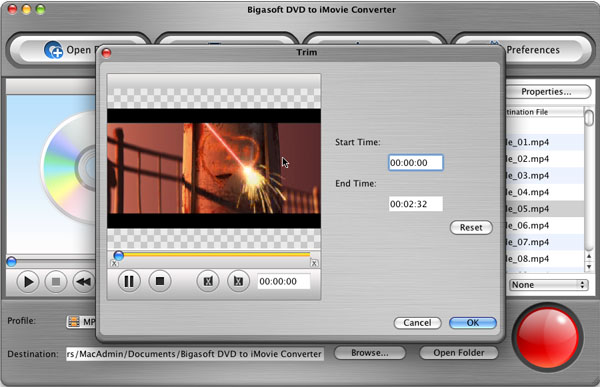Select the file ending in _01.mp4
600x387 pixels.
pos(545,142)
